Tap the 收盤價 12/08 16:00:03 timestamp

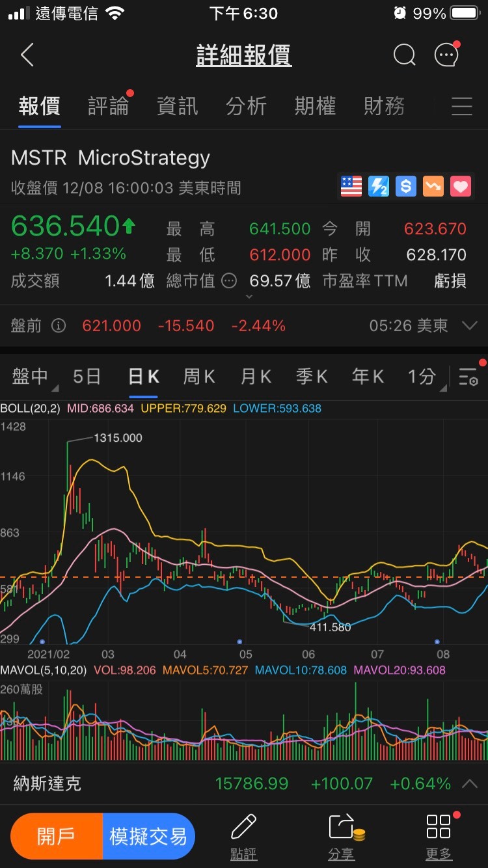(x=126, y=188)
